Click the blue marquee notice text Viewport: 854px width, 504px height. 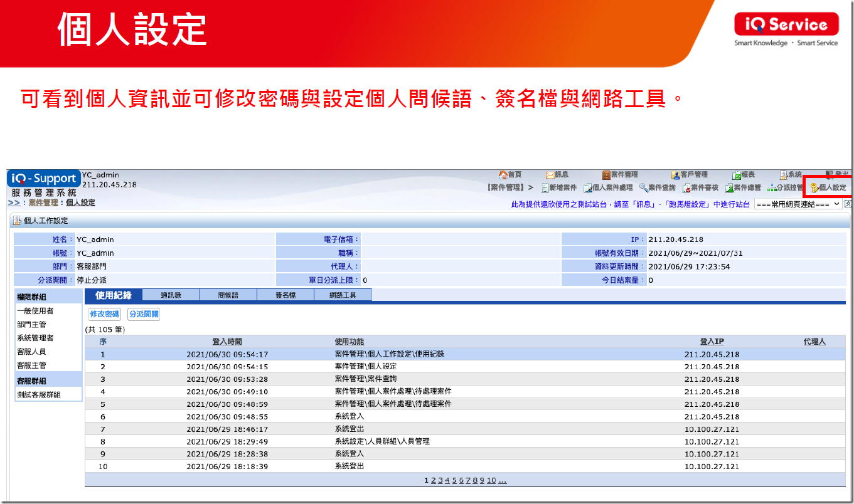[631, 204]
